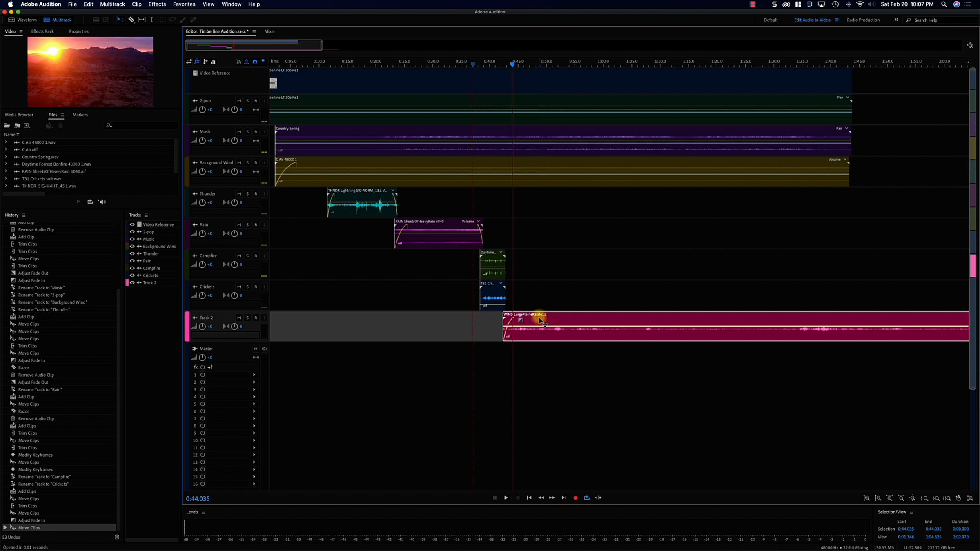The image size is (980, 551).
Task: Expand the Country Spring.wav file entry
Action: tap(6, 157)
